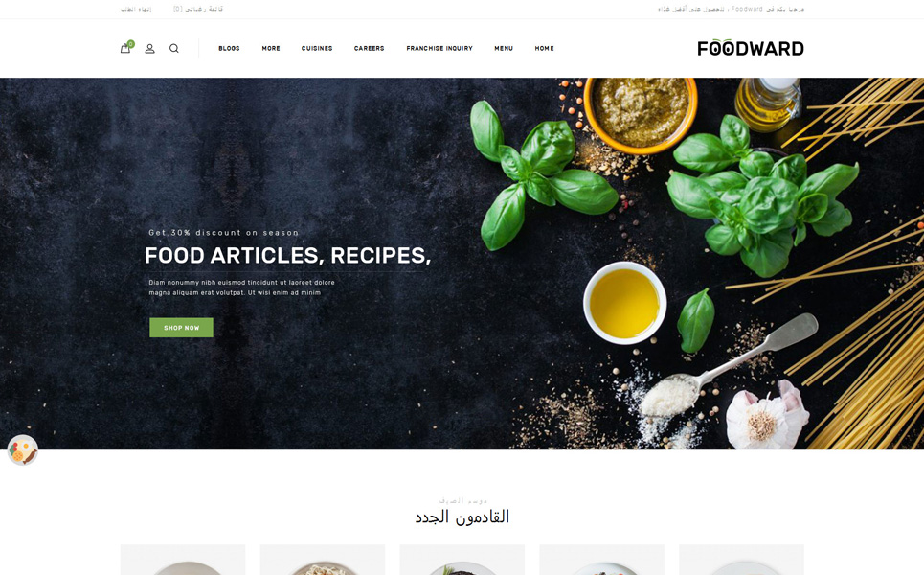Open the MORE navigation menu
This screenshot has width=924, height=575.
[x=271, y=48]
